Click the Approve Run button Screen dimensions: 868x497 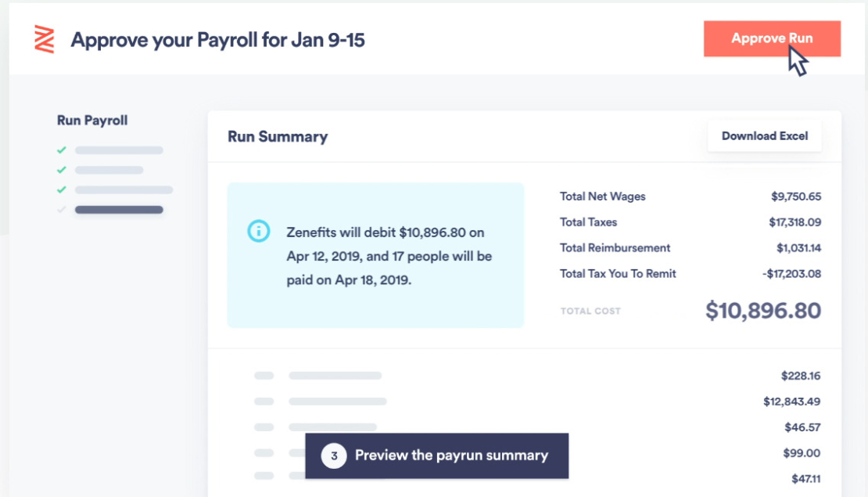771,38
